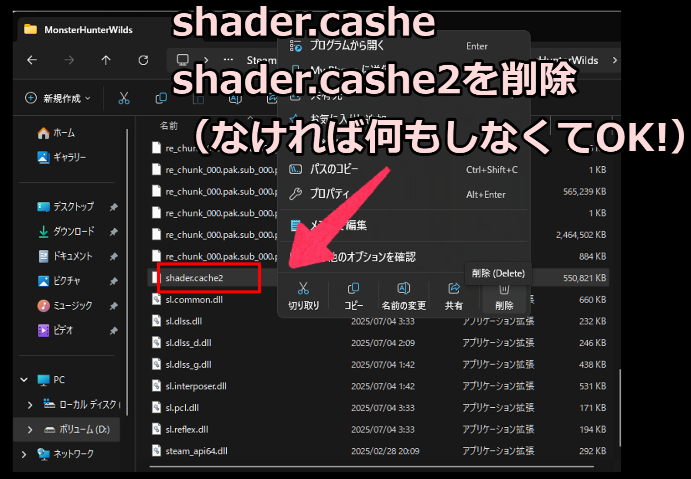Click the Share (共有) icon in context menu
Screen dimensions: 691x479
(x=454, y=289)
